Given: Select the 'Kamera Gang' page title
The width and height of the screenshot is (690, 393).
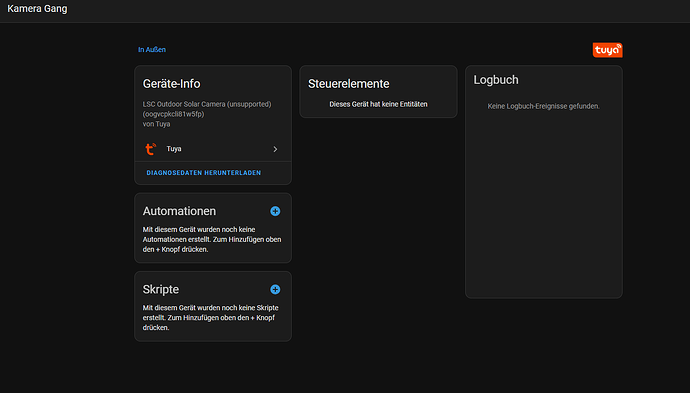Looking at the screenshot, I should tap(37, 9).
